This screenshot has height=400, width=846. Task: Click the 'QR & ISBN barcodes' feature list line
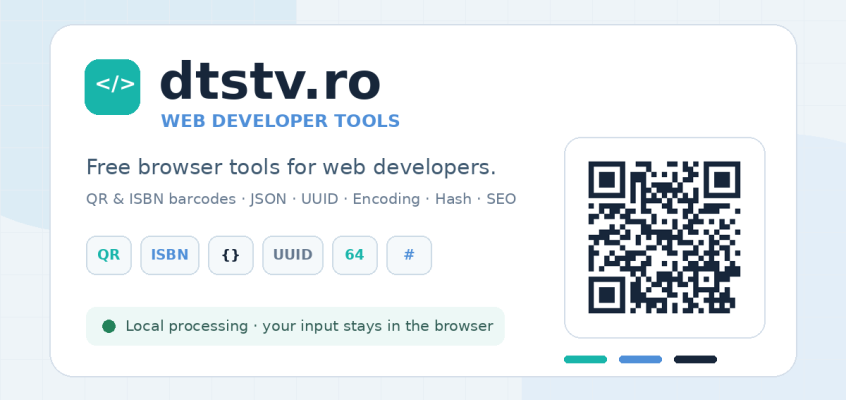click(x=301, y=199)
